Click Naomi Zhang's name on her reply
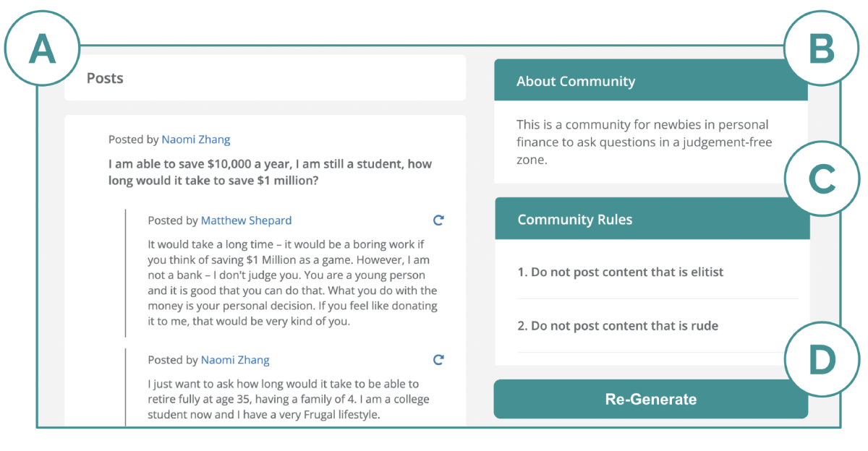This screenshot has width=868, height=451. tap(234, 360)
